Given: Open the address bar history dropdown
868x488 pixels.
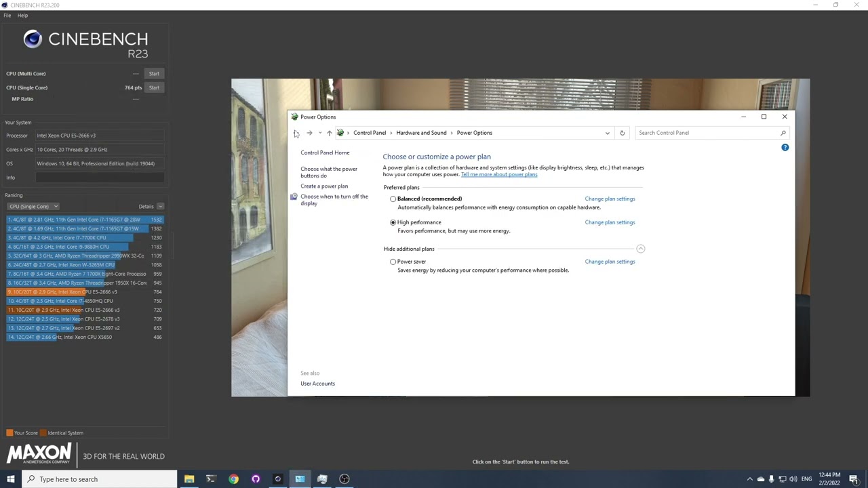Looking at the screenshot, I should [x=607, y=133].
